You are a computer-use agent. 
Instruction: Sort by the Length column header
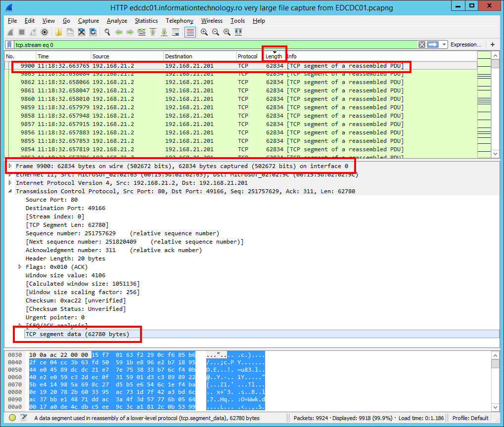(274, 56)
